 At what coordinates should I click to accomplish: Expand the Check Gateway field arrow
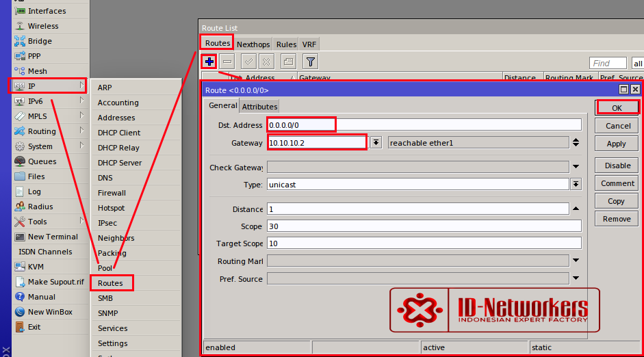(576, 167)
